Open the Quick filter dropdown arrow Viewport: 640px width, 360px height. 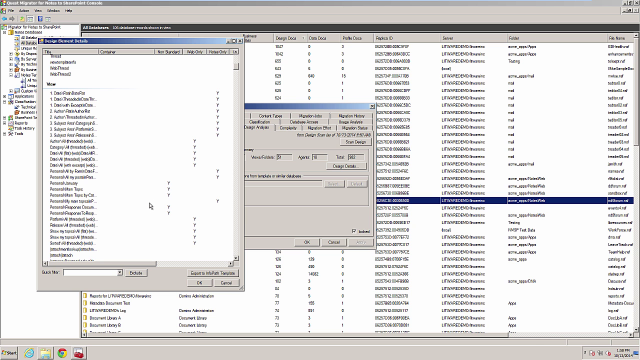pyautogui.click(x=120, y=273)
